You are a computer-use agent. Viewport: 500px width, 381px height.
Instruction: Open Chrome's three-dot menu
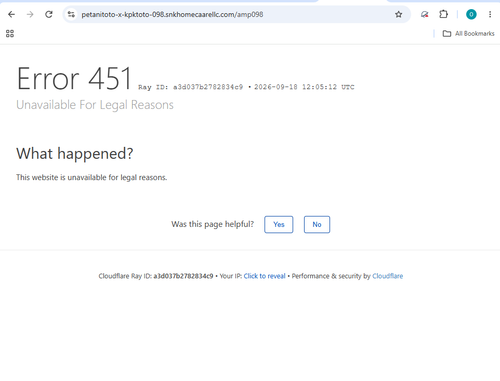(x=490, y=14)
